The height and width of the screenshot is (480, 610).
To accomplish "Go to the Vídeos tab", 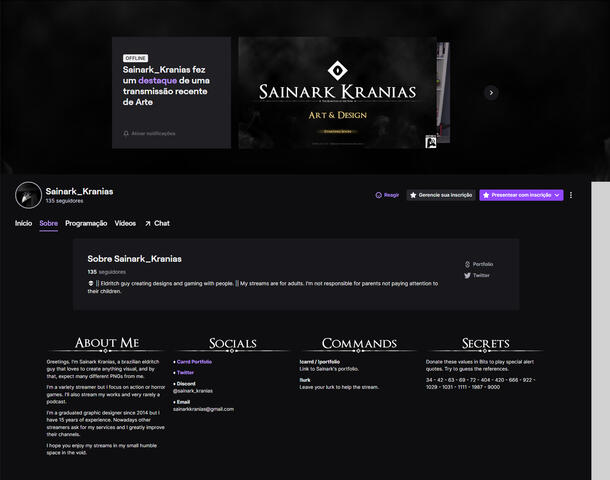I will [125, 223].
